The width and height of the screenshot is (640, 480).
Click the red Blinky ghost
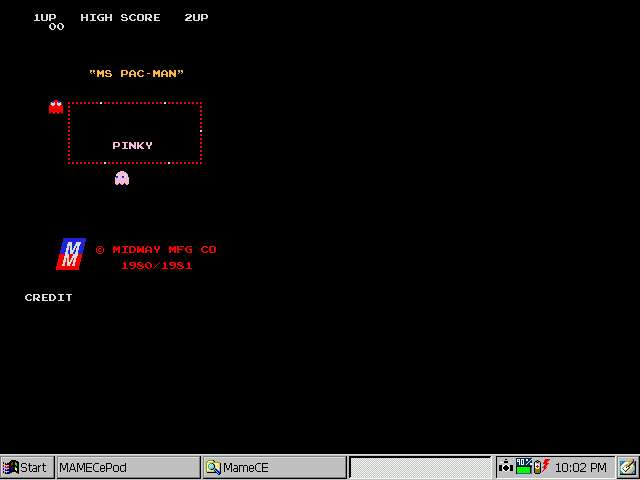click(56, 107)
